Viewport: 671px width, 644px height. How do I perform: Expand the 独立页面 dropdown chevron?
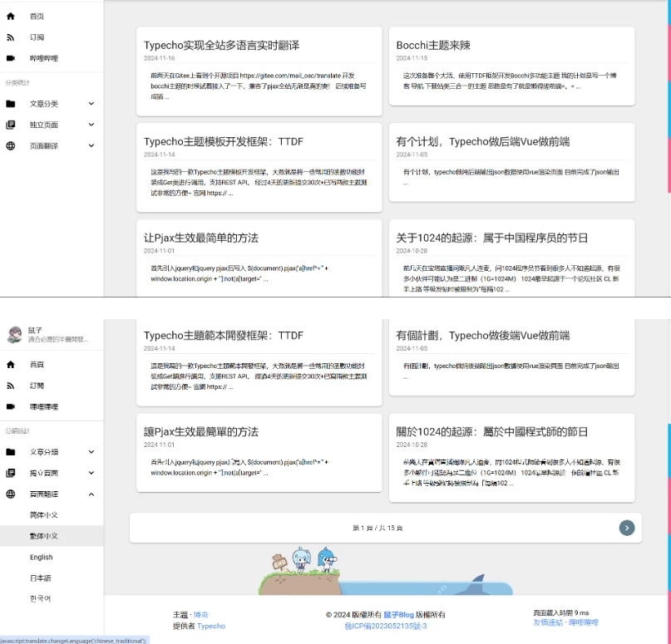point(91,124)
